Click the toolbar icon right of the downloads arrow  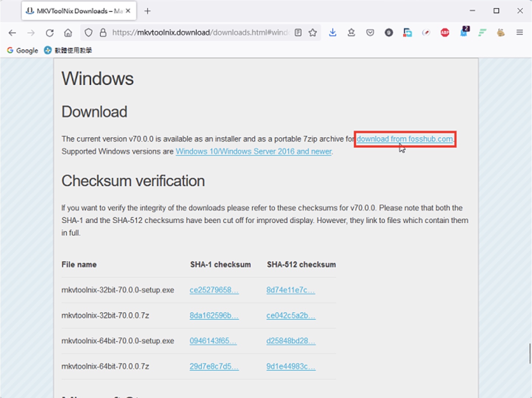351,33
